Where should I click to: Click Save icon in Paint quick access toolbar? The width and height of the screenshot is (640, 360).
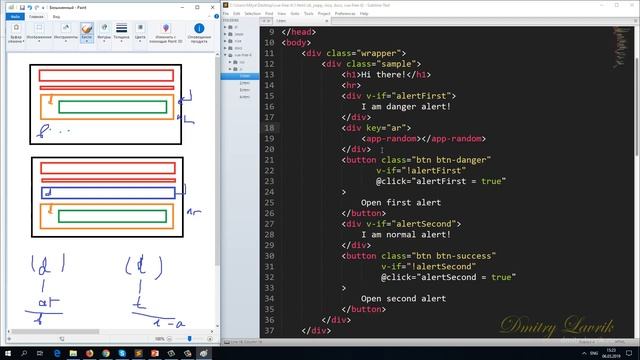22,7
